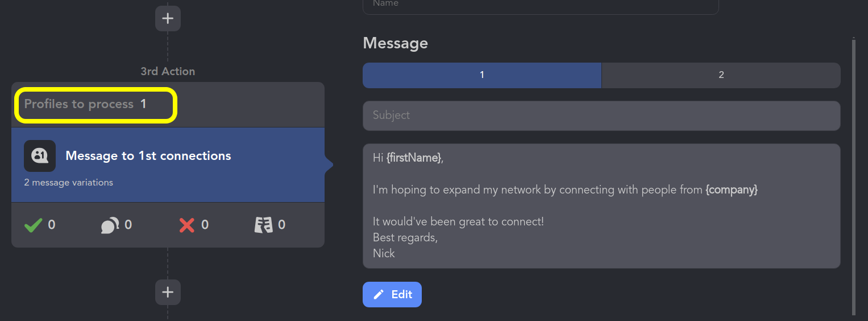868x321 pixels.
Task: Click the reply speech bubble counter icon
Action: (110, 225)
